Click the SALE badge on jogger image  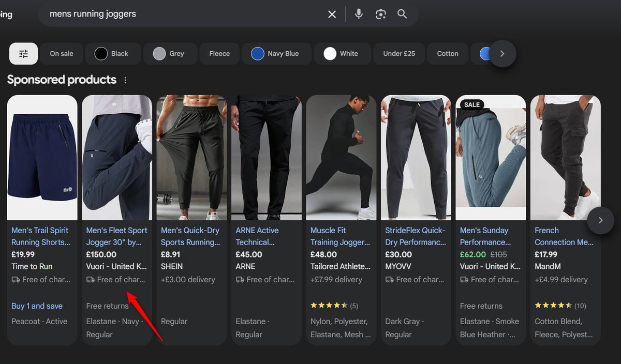tap(471, 104)
